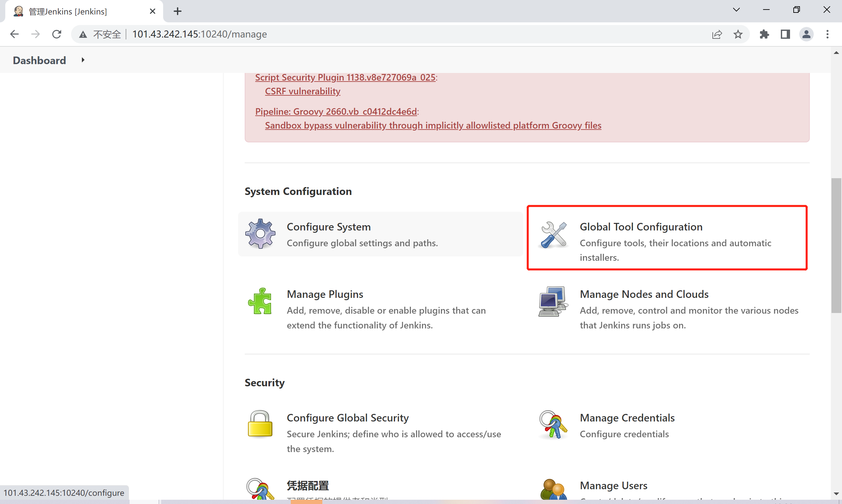Click the 凭据配置 keys icon

click(x=260, y=489)
